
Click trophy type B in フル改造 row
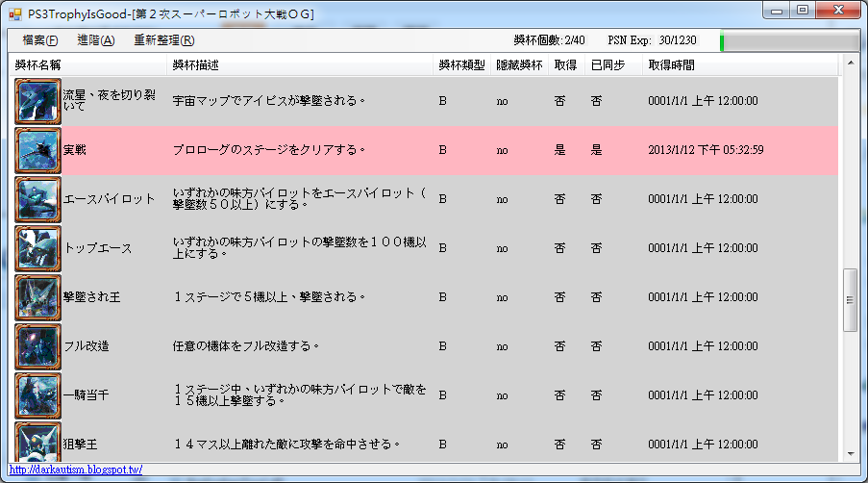pyautogui.click(x=442, y=346)
